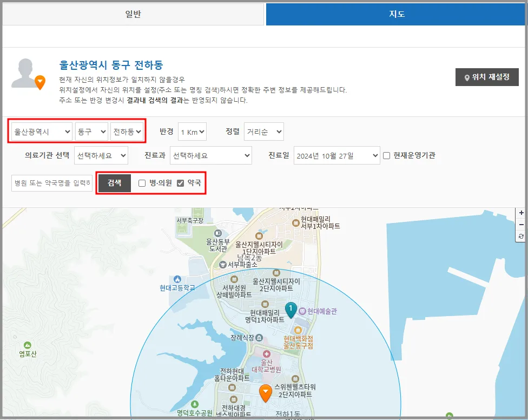Click the user profile location avatar icon
This screenshot has height=420, width=528.
point(28,75)
